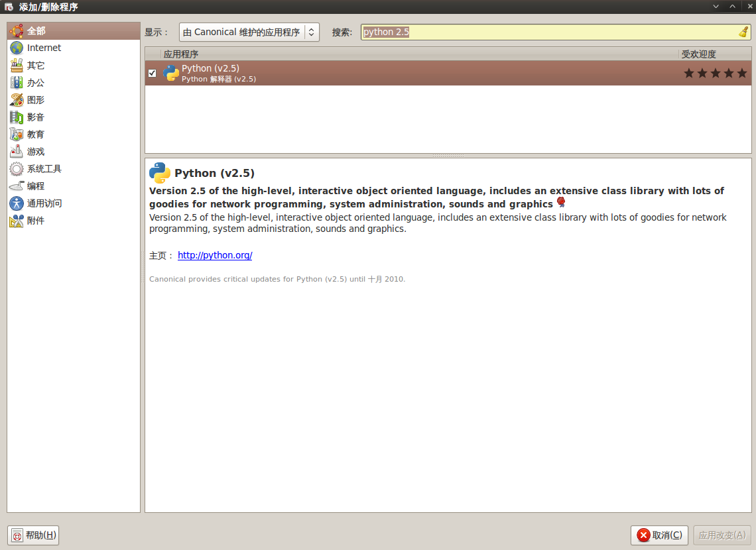
Task: Close the 添加/删除程序 window
Action: coord(749,6)
